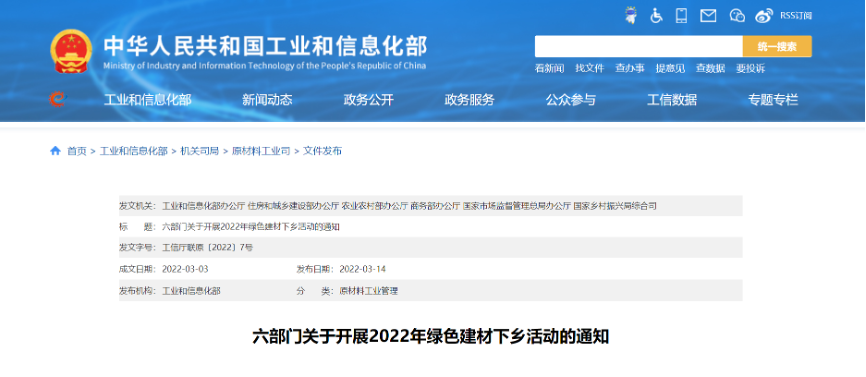The height and width of the screenshot is (377, 866).
Task: Open the 政务服务 nav menu
Action: [x=469, y=100]
